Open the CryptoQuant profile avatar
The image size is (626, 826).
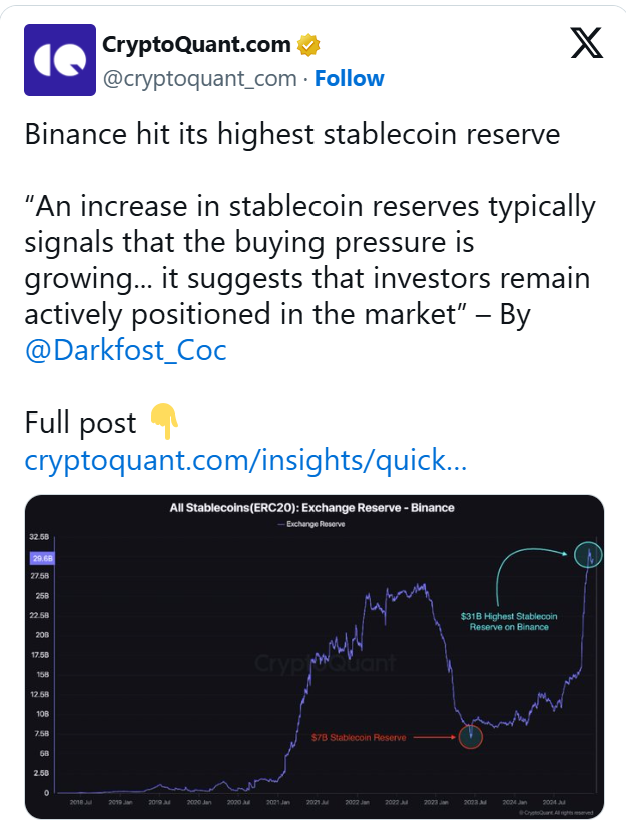coord(60,60)
